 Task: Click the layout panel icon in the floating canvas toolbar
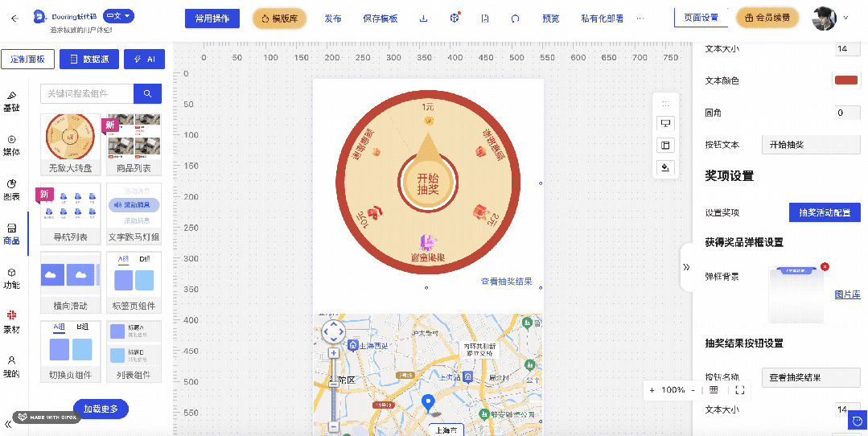pyautogui.click(x=665, y=145)
